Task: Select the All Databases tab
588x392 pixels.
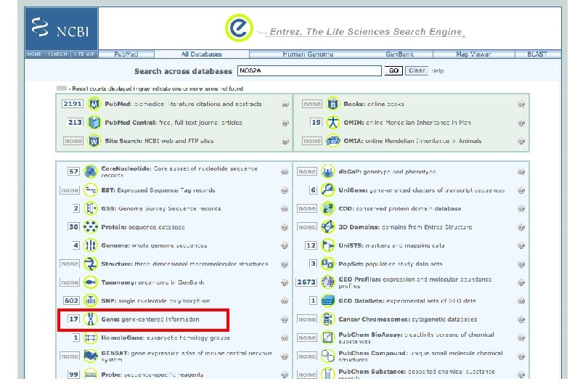Action: tap(202, 54)
